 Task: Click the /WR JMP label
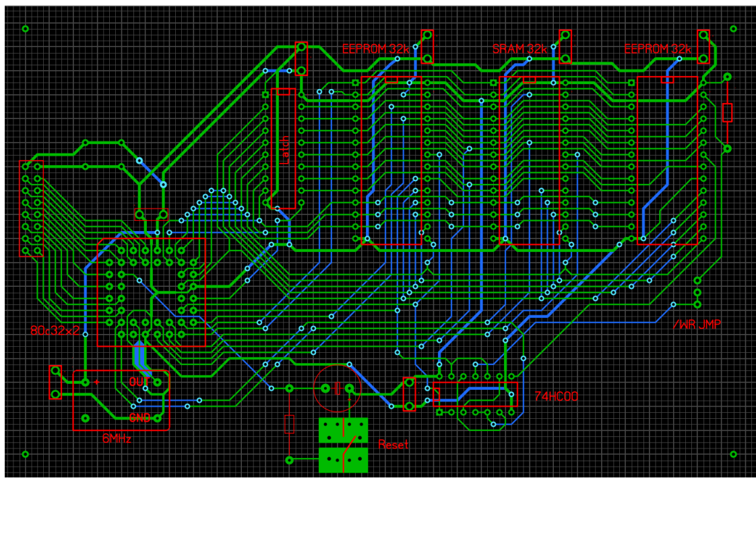(x=697, y=325)
